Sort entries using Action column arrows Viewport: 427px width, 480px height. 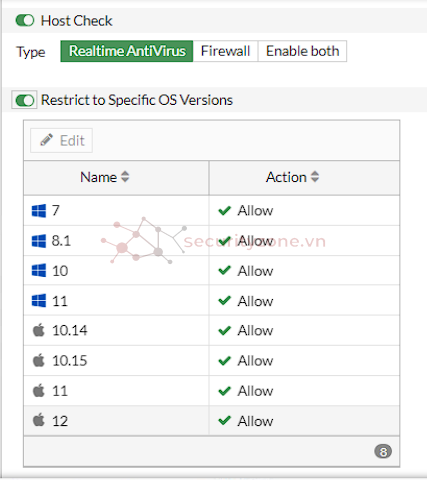[315, 177]
